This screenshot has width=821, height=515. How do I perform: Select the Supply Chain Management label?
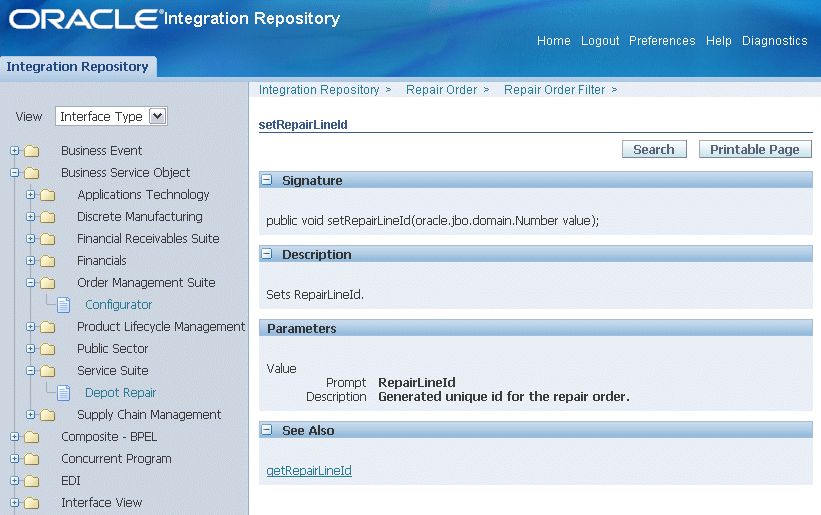(149, 415)
